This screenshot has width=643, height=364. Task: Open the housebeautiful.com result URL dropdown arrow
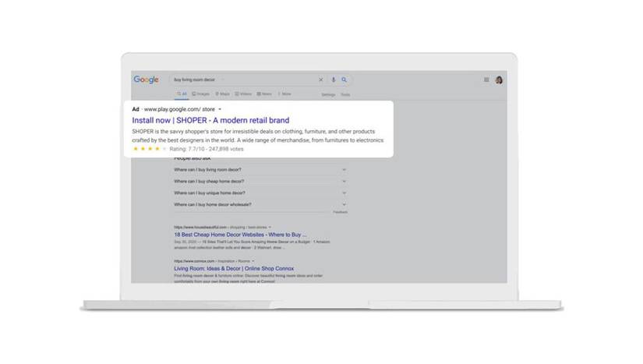270,227
